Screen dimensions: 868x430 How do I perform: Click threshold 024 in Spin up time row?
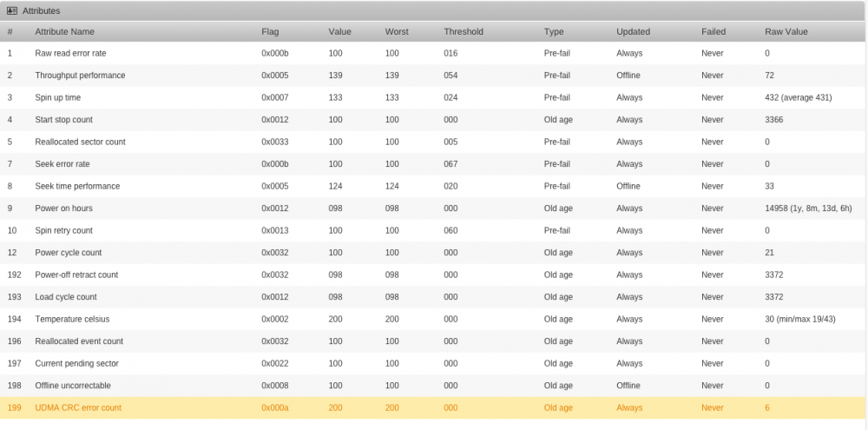pyautogui.click(x=450, y=97)
